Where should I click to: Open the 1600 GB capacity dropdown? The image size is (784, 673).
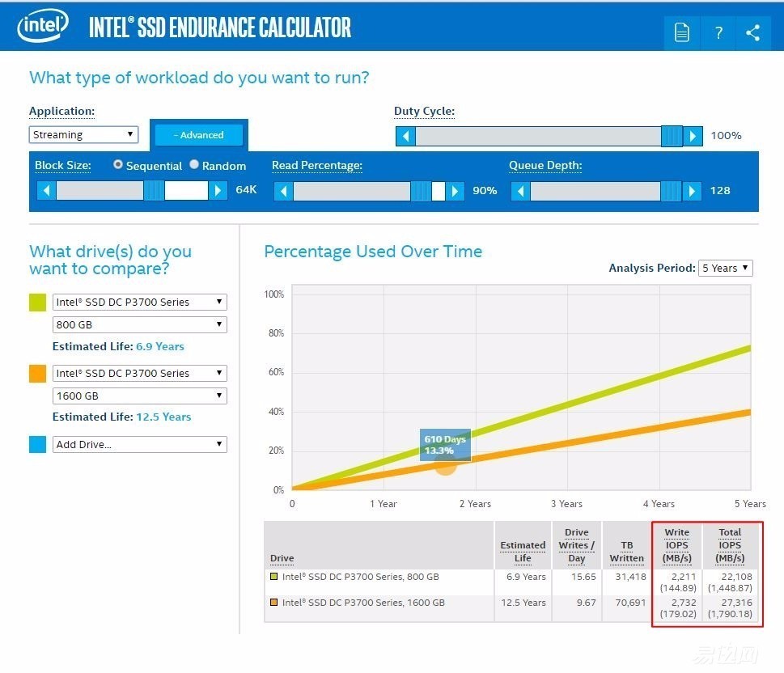coord(139,396)
